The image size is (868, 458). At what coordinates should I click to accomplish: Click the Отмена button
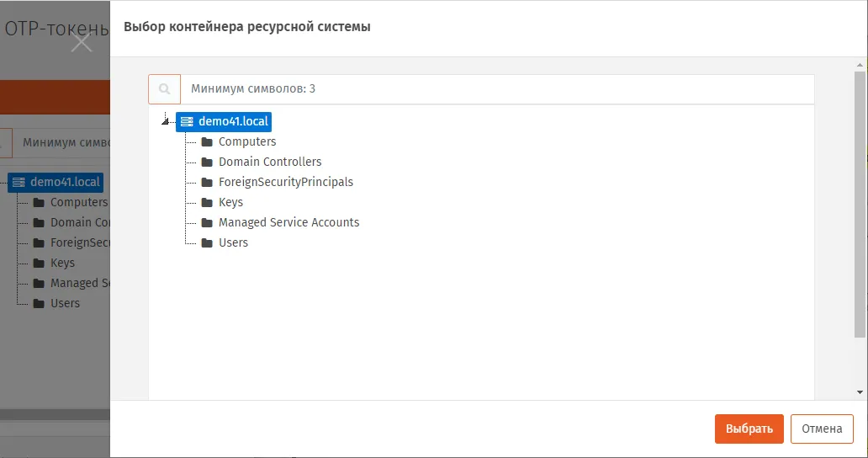(822, 429)
